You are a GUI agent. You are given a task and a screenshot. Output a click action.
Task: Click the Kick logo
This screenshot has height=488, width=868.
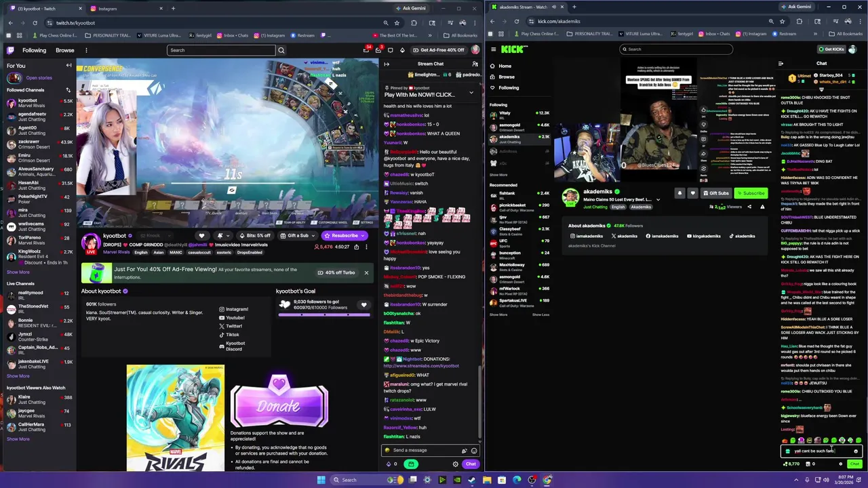click(x=514, y=49)
